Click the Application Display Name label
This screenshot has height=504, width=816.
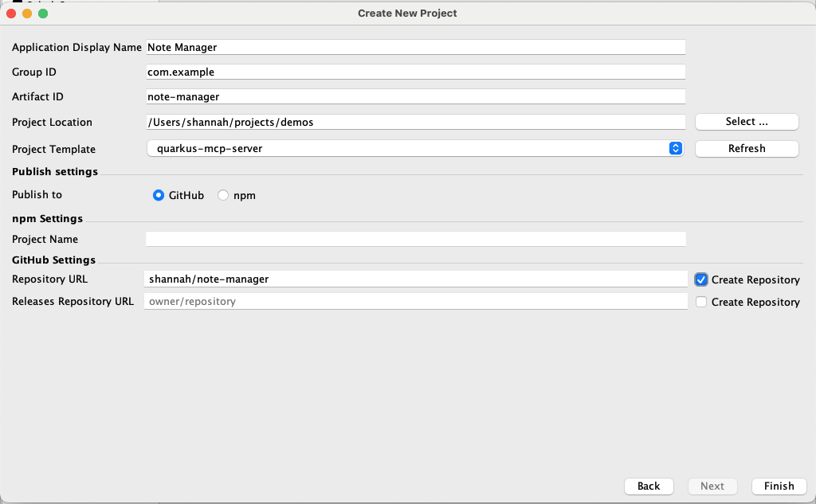coord(76,47)
